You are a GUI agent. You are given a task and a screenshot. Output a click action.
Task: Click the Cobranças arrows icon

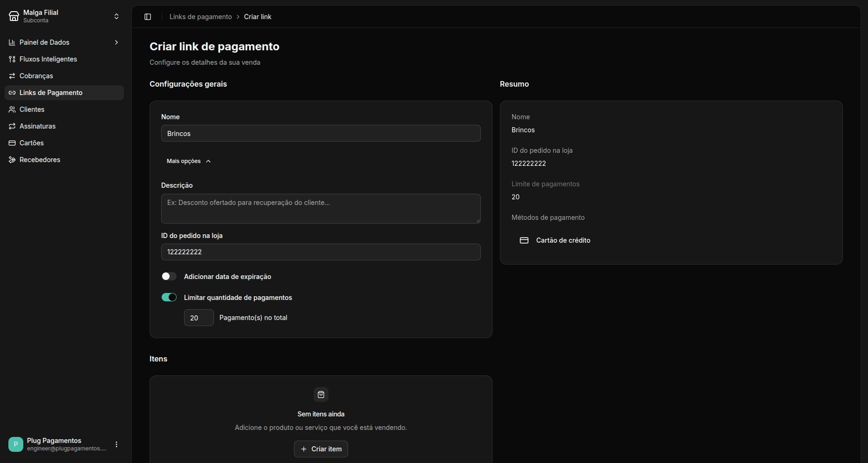(x=12, y=76)
